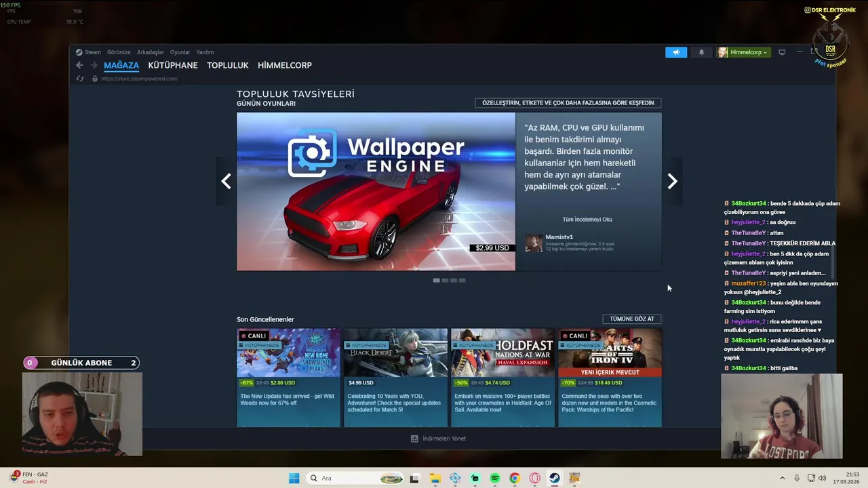
Task: Switch to the TOPLULUK tab
Action: (x=228, y=65)
